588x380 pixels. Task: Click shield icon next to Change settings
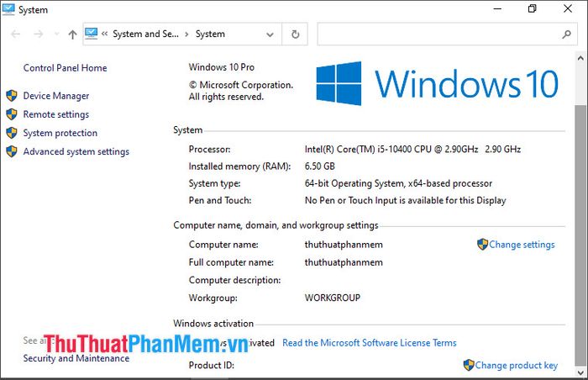[x=482, y=245]
